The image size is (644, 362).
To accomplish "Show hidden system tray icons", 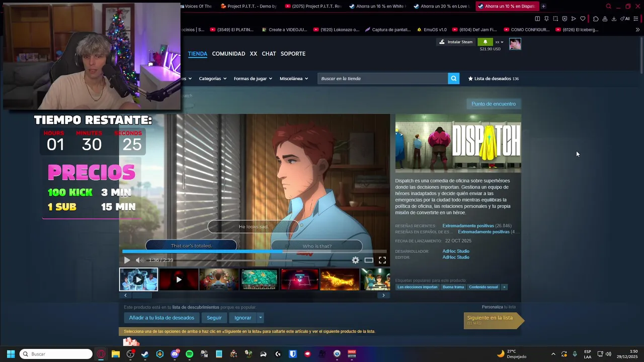I will [553, 354].
